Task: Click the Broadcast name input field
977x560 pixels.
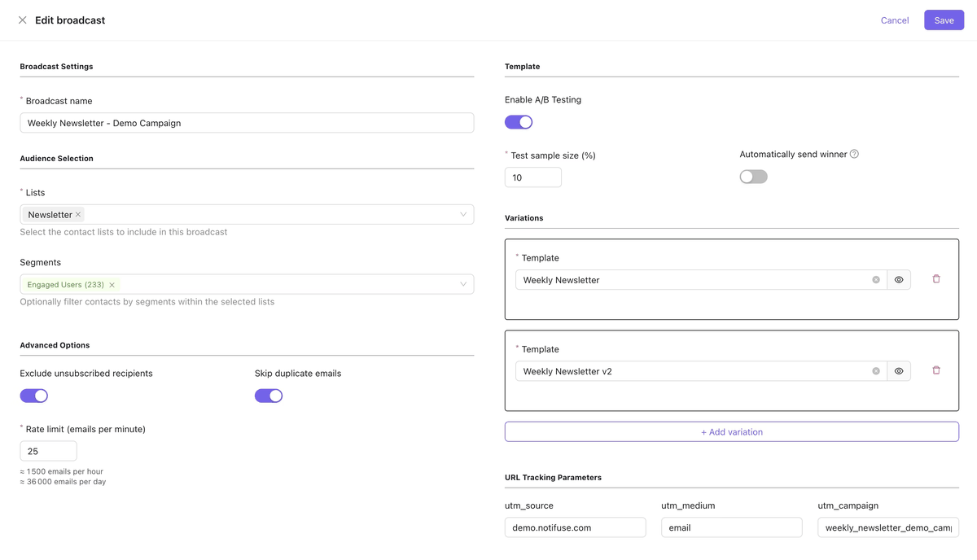Action: pos(247,123)
